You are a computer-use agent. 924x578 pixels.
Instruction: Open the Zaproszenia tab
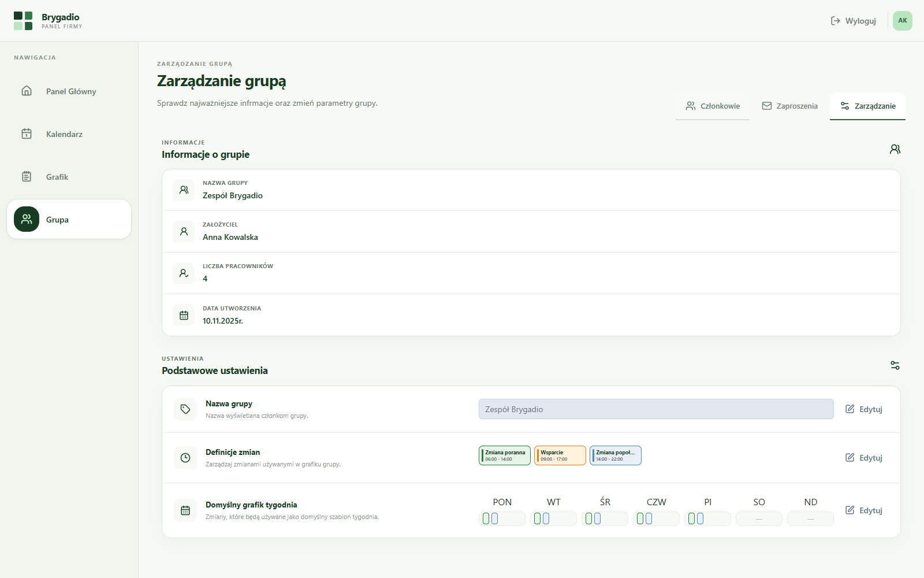[x=789, y=106]
